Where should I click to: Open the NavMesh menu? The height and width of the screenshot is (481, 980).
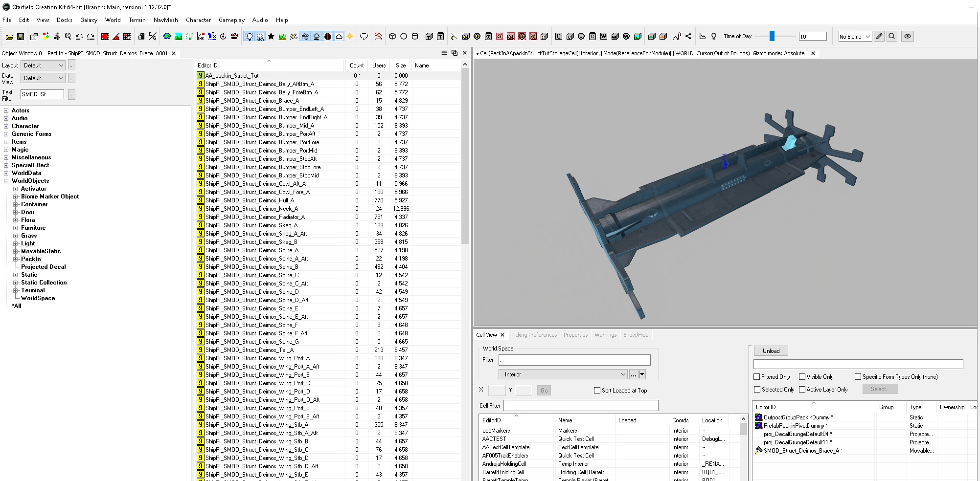point(166,20)
